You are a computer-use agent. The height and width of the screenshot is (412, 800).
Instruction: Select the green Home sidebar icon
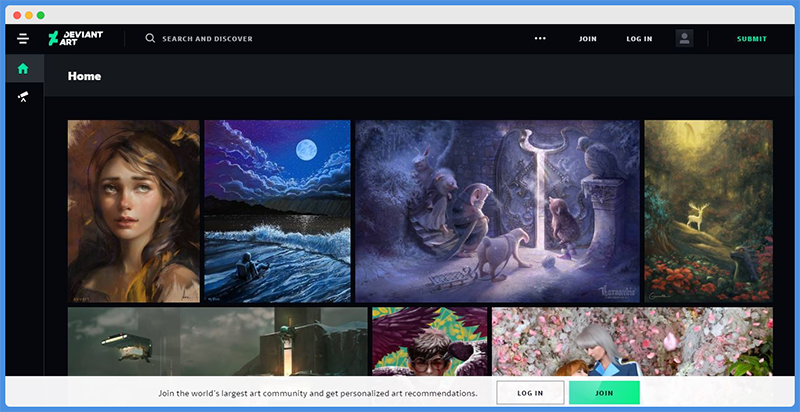point(23,68)
